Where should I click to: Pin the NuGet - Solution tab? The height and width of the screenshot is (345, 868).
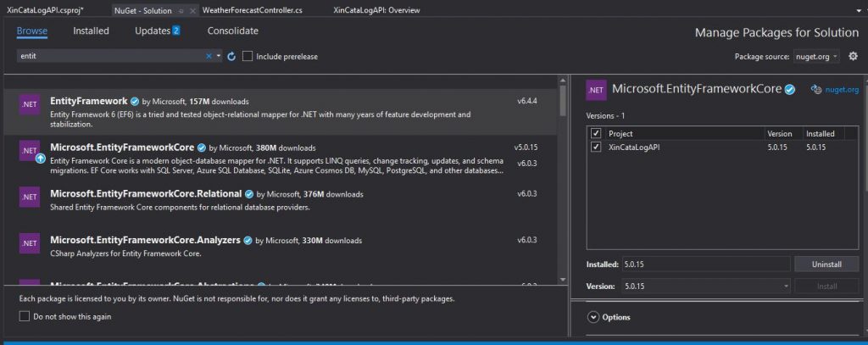181,10
